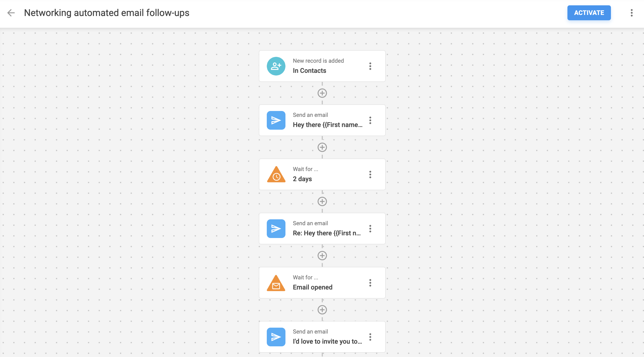Select the In Contacts trigger label

(309, 70)
